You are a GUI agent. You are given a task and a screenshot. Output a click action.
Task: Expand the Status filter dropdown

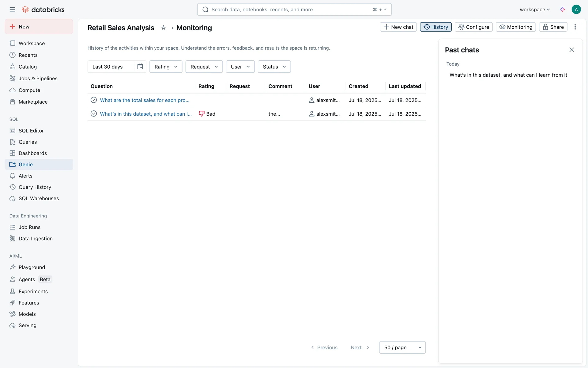coord(274,67)
